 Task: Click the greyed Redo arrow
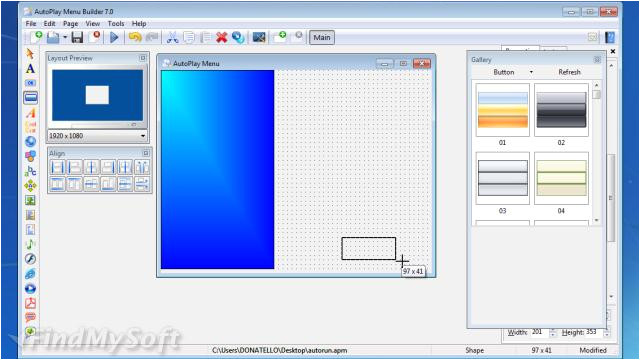point(152,38)
